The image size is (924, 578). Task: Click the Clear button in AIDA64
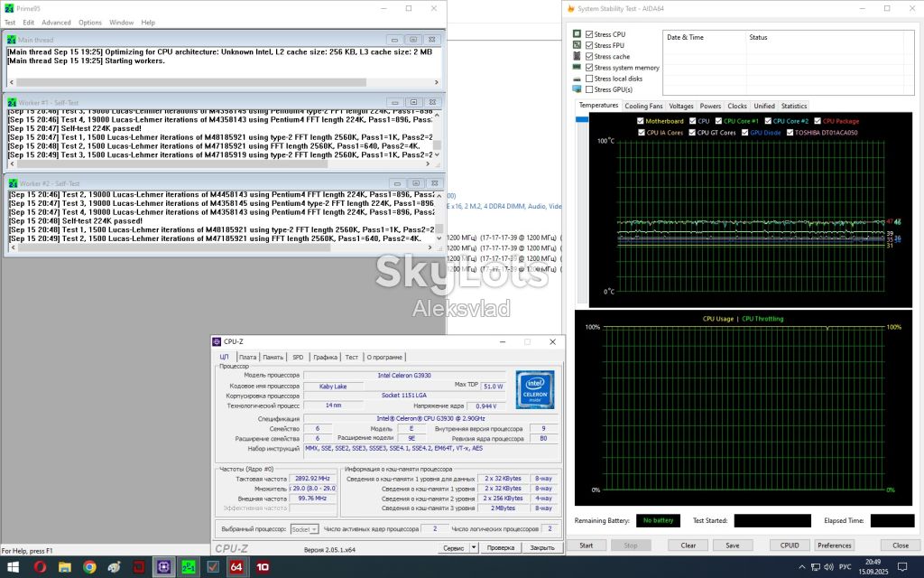(x=688, y=545)
